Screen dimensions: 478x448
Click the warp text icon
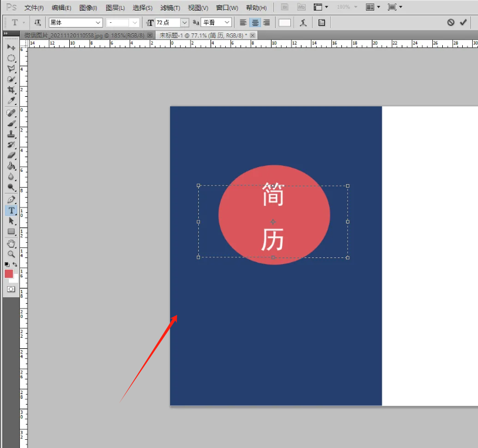[303, 22]
